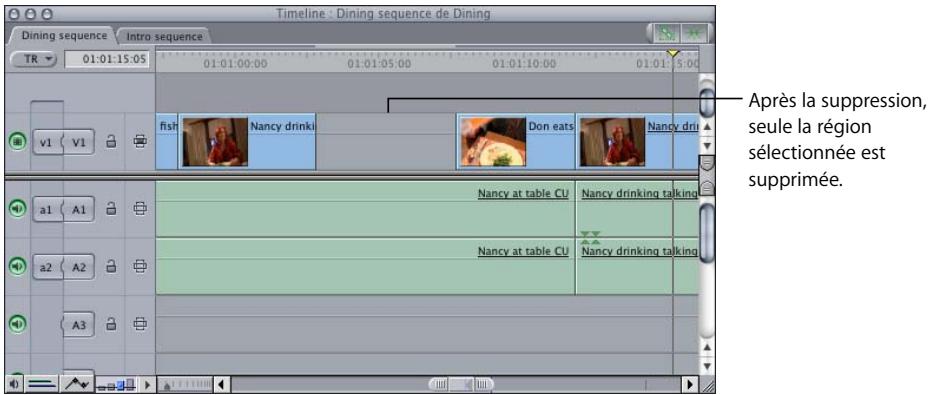The width and height of the screenshot is (929, 395).
Task: Lock the V1 video track
Action: tap(111, 142)
